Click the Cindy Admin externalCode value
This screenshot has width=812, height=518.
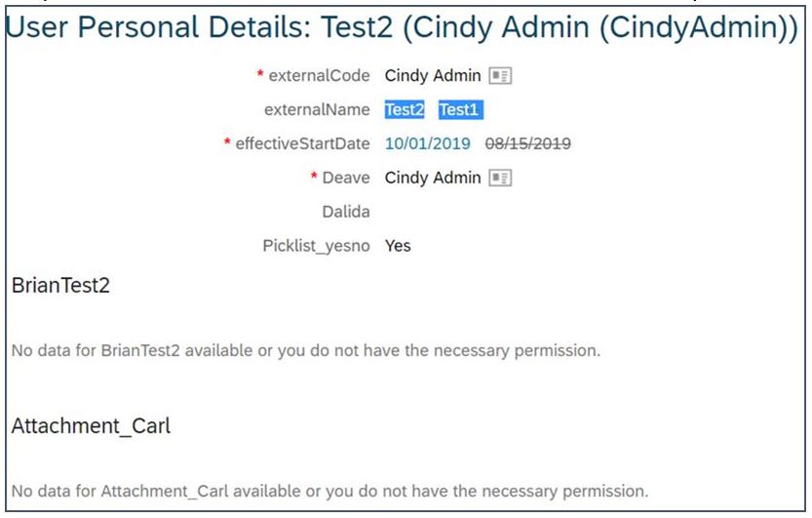point(433,76)
